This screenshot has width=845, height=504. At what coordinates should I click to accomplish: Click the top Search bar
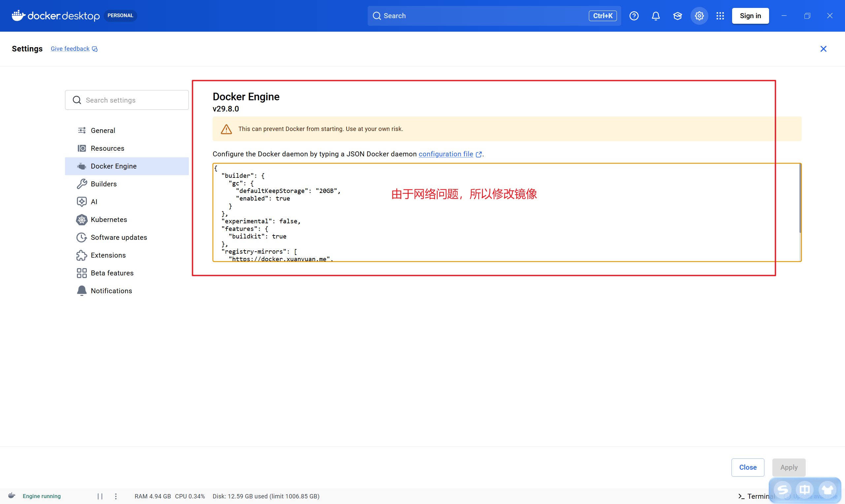click(x=494, y=16)
